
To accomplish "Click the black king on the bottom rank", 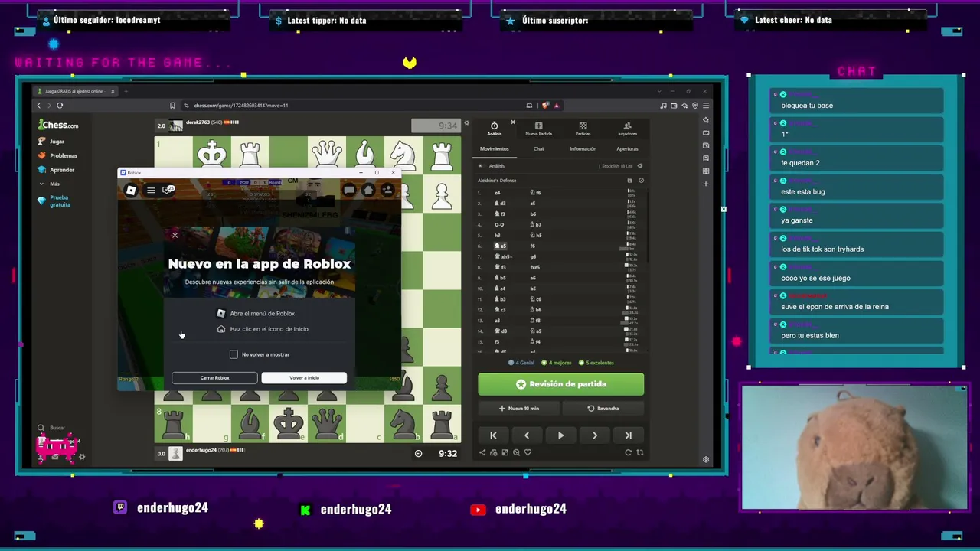I will (289, 423).
